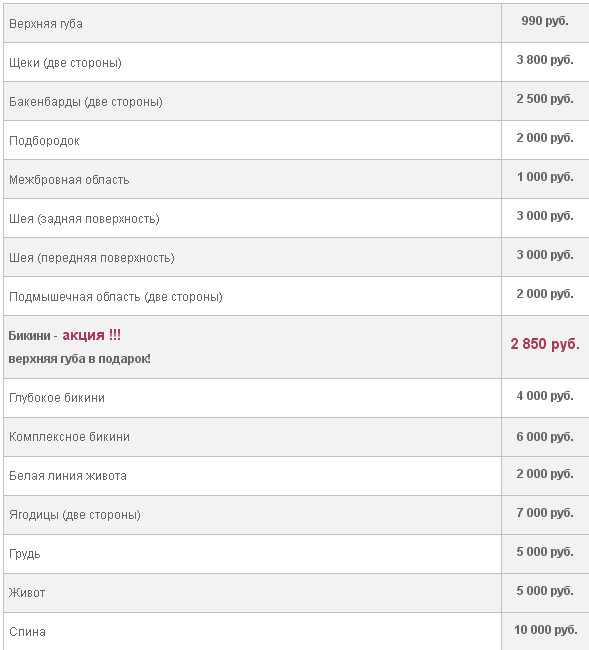Click верхняя губа в подарок text
Viewport: 589px width, 650px height.
(80, 359)
